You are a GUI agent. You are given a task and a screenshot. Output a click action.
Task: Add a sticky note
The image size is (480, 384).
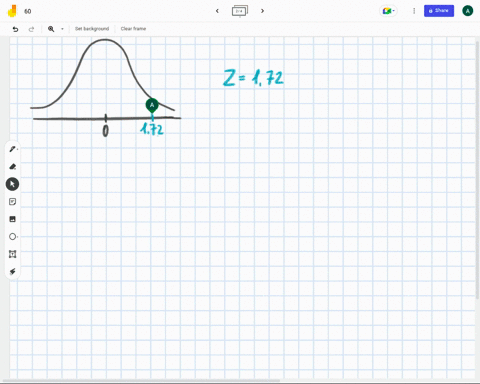coord(13,202)
